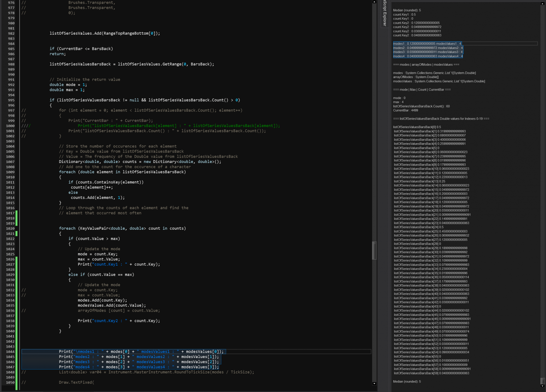Click 'arrayOfModes : System.Double[]' in the output
Viewport: 546px width, 392px height.
(x=416, y=77)
